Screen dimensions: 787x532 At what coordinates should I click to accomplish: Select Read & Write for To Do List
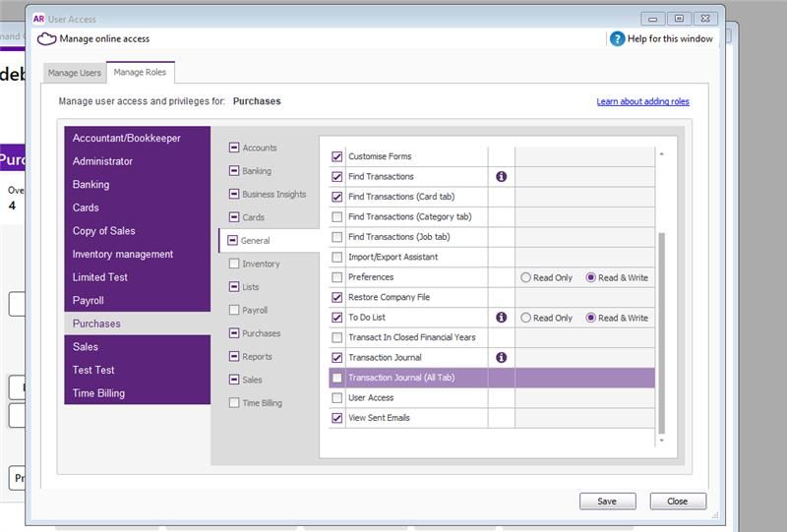pyautogui.click(x=591, y=318)
